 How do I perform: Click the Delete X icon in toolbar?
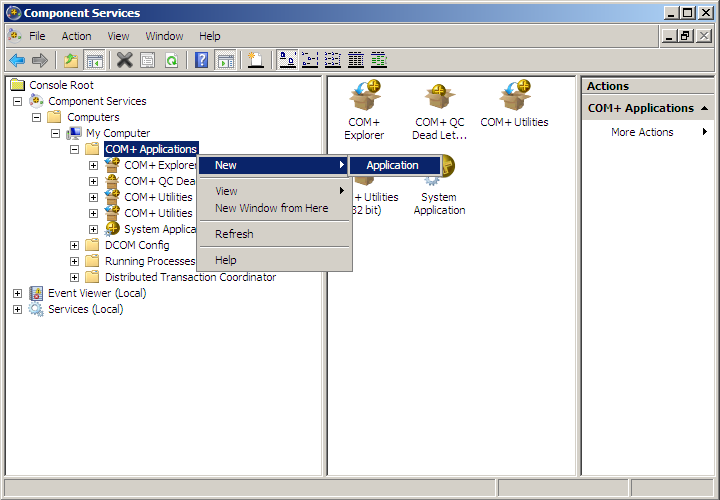click(124, 60)
